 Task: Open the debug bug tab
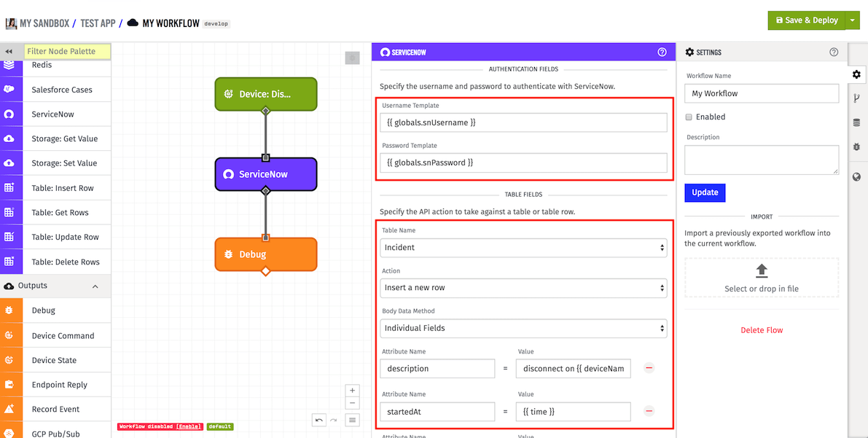click(857, 146)
